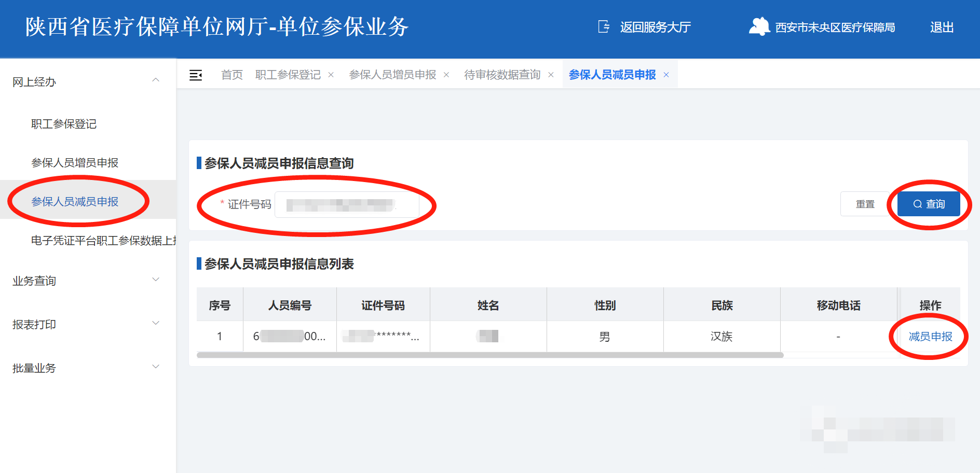
Task: Open 职工参保登记 in the sidebar
Action: coord(64,124)
